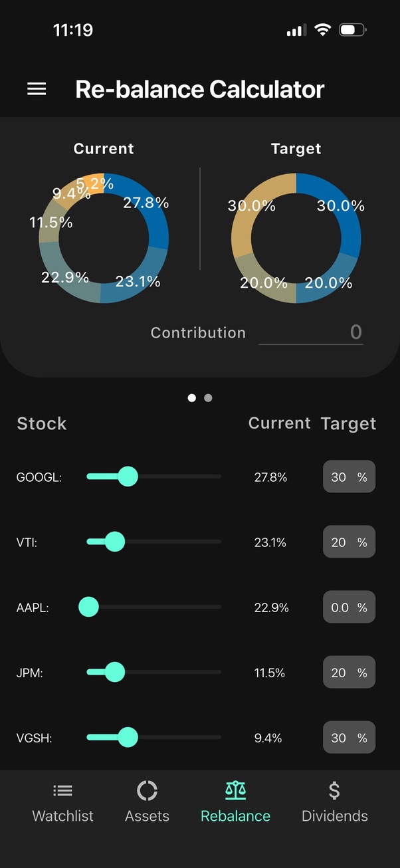This screenshot has height=868, width=400.
Task: Tap the Assets circular refresh icon
Action: (x=147, y=790)
